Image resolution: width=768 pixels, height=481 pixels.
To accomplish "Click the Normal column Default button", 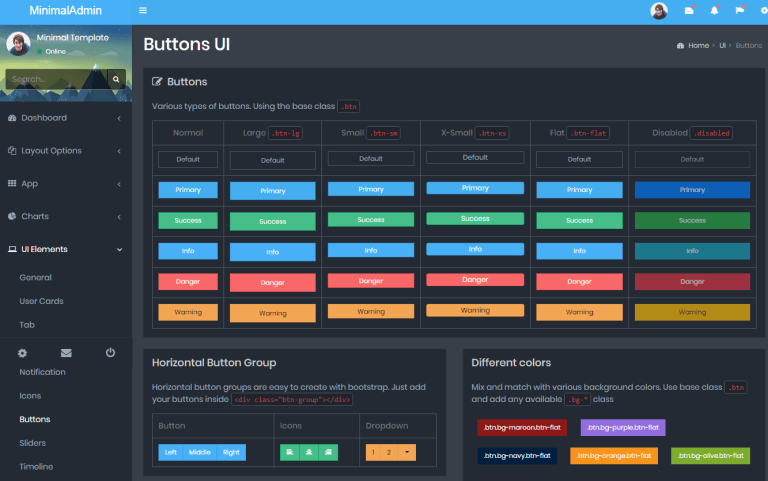I will tap(188, 159).
